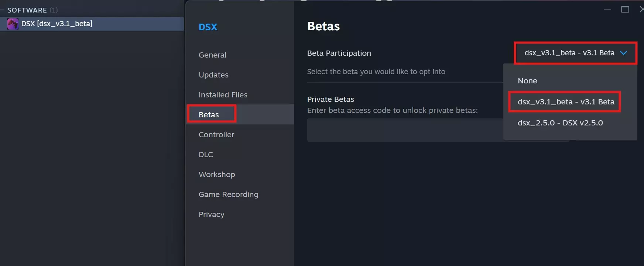
Task: Go to Privacy settings
Action: point(211,214)
